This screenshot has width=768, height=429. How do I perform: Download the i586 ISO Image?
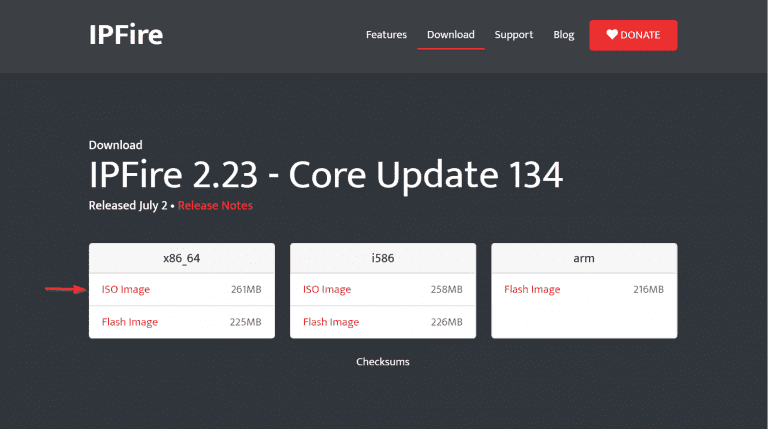click(x=327, y=289)
